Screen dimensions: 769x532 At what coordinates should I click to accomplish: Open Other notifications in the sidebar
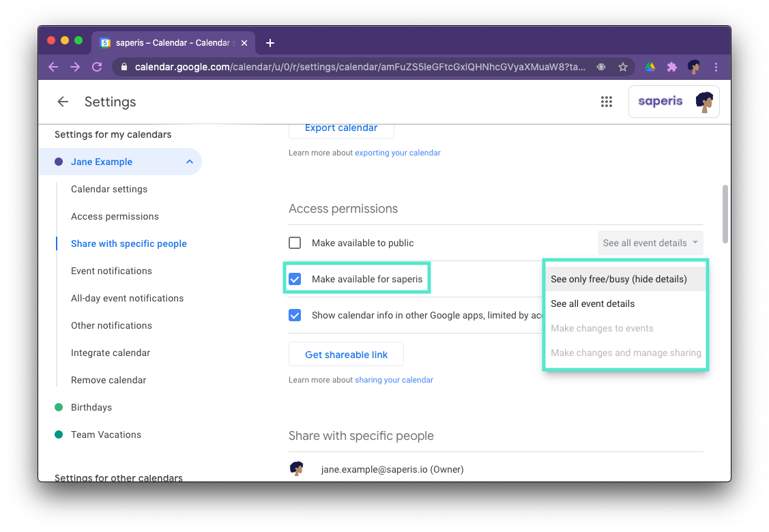111,325
